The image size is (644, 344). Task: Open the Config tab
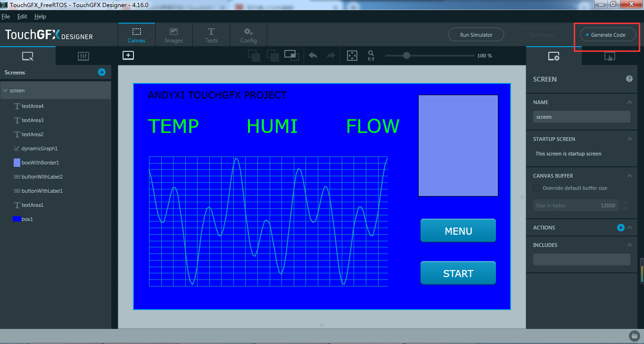[248, 35]
